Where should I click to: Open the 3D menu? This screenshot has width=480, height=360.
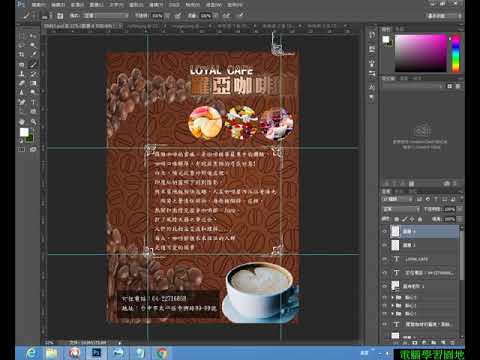pyautogui.click(x=174, y=5)
